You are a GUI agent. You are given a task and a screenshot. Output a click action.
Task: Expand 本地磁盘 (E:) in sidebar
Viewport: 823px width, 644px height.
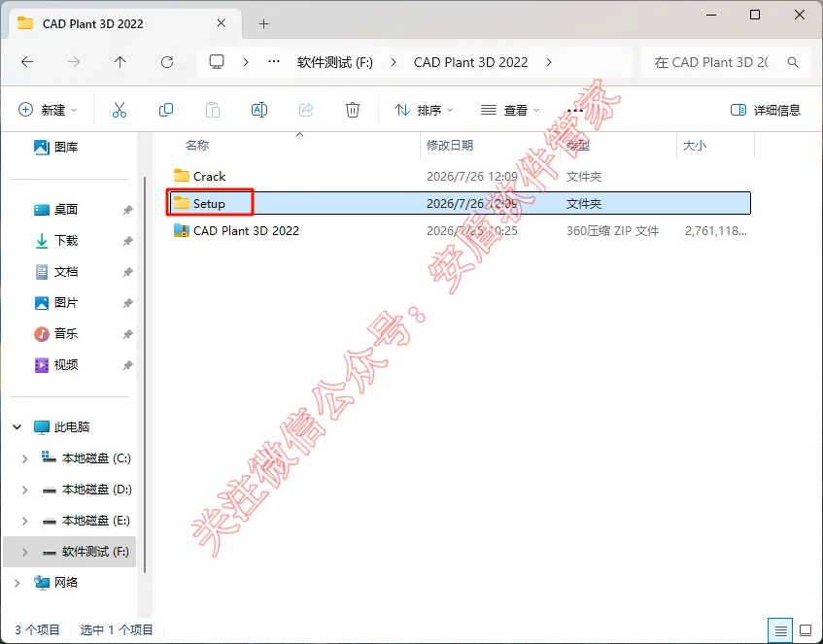point(24,521)
